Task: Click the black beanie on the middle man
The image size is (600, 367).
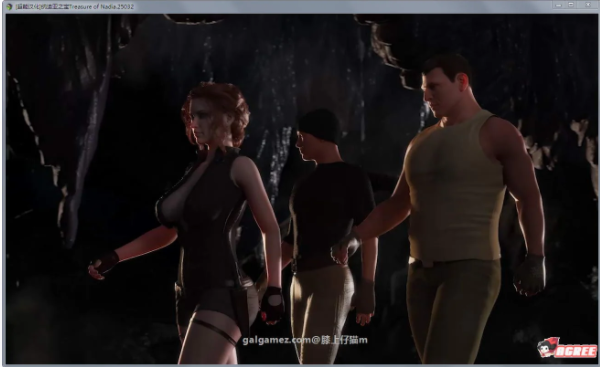Action: click(320, 125)
